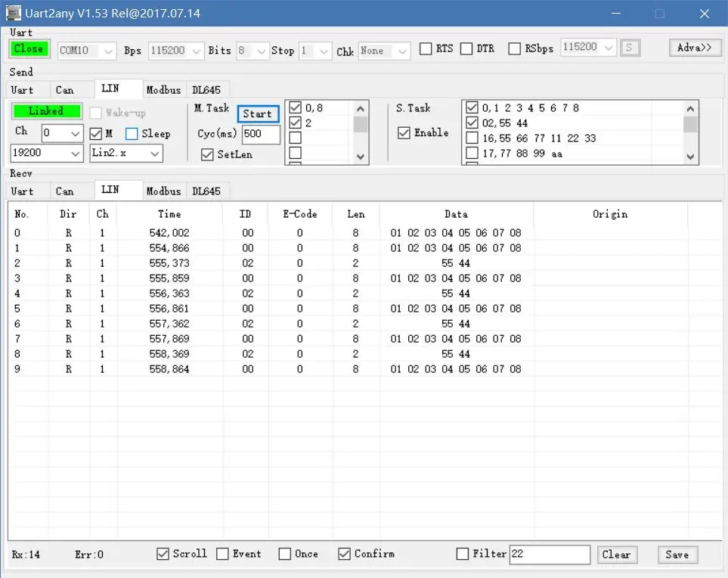
Task: Toggle the Scroll checkbox
Action: tap(163, 554)
